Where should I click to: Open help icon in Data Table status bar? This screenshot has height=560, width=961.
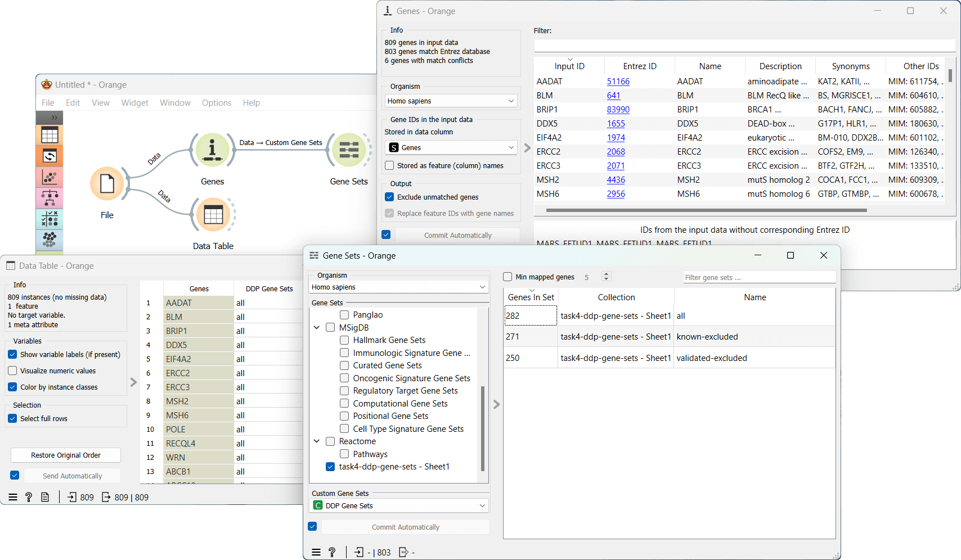point(29,497)
